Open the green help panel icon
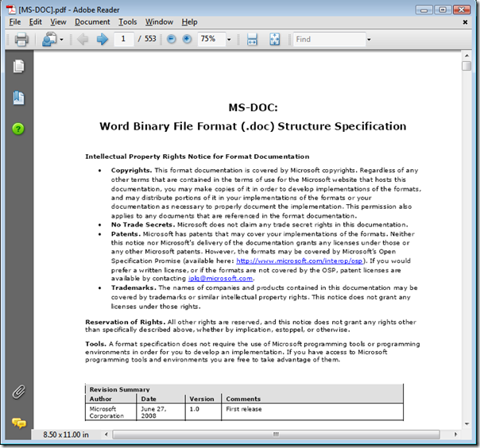480x448 pixels. (18, 128)
